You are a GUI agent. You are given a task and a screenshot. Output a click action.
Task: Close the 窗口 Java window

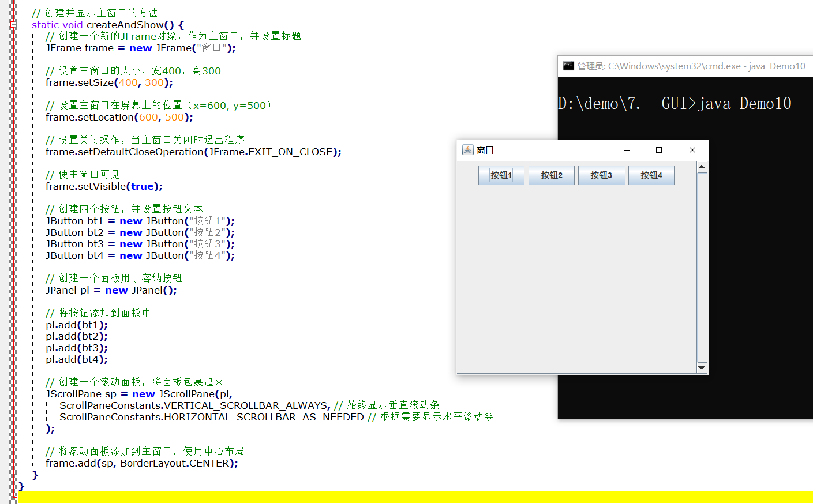tap(692, 150)
